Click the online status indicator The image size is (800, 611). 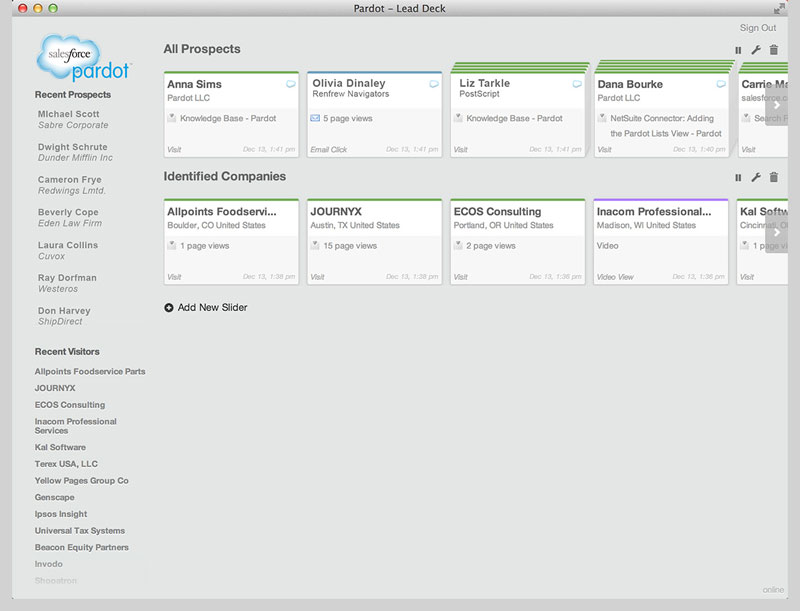[773, 590]
